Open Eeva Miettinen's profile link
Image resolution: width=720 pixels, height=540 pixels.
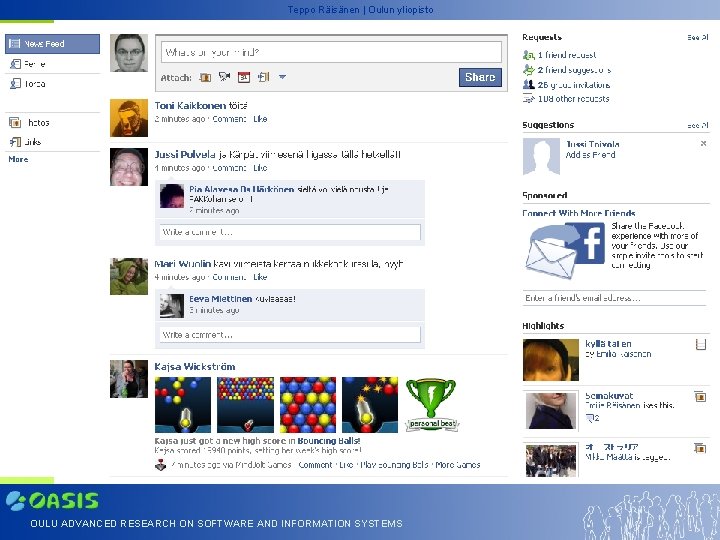click(220, 299)
